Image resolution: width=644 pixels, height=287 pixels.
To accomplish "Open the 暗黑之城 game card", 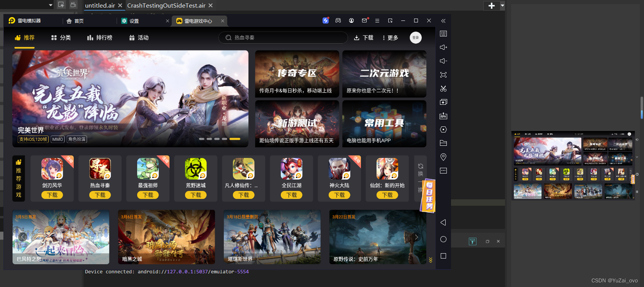I will click(x=166, y=237).
